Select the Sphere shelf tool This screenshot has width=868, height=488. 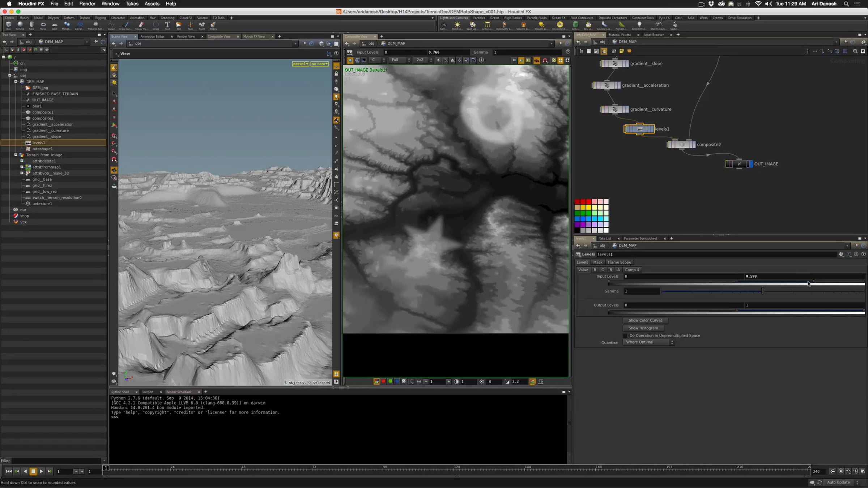point(20,25)
